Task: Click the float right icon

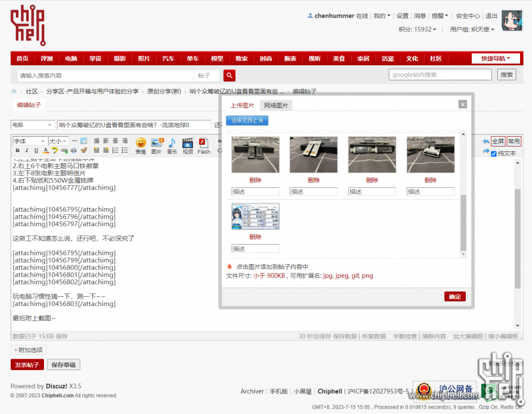Action: pyautogui.click(x=106, y=150)
